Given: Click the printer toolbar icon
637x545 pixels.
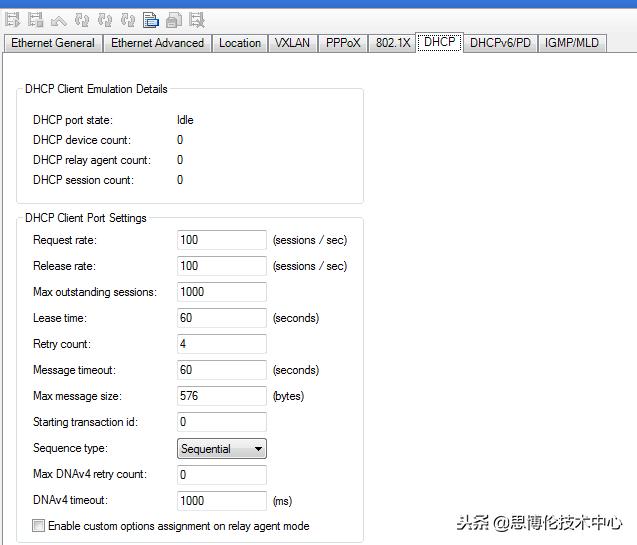Looking at the screenshot, I should 174,20.
